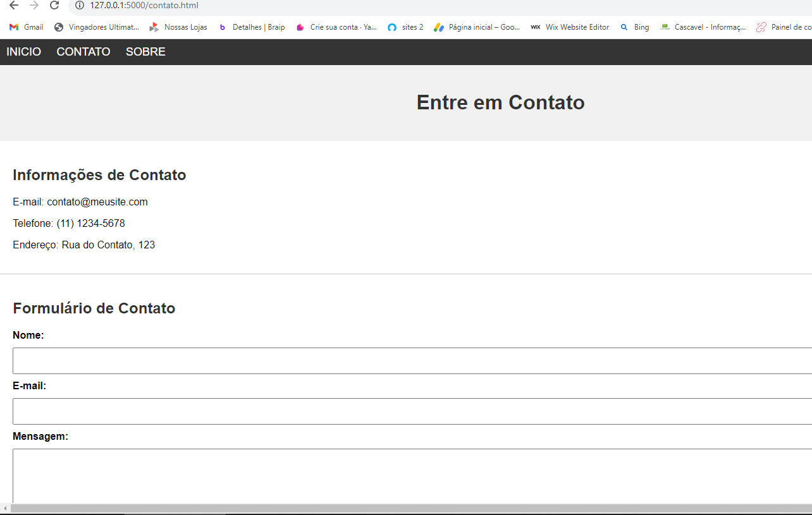The image size is (812, 515).
Task: Open the Detalhes | Braip bookmark
Action: click(x=252, y=27)
